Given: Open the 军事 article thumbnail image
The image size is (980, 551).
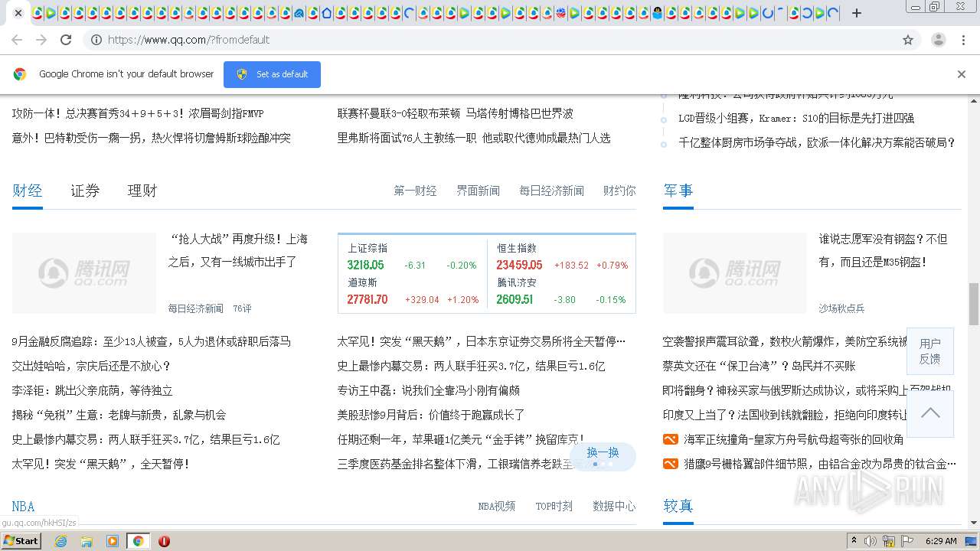Looking at the screenshot, I should coord(735,273).
